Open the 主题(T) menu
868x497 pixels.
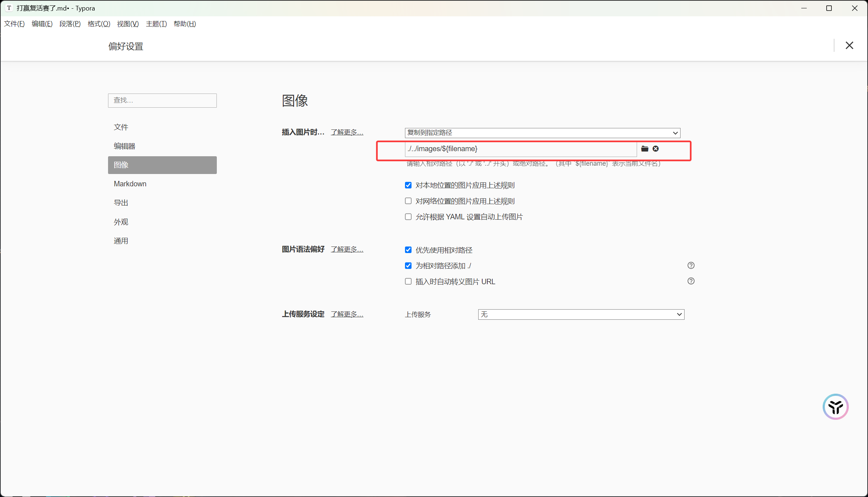(156, 24)
